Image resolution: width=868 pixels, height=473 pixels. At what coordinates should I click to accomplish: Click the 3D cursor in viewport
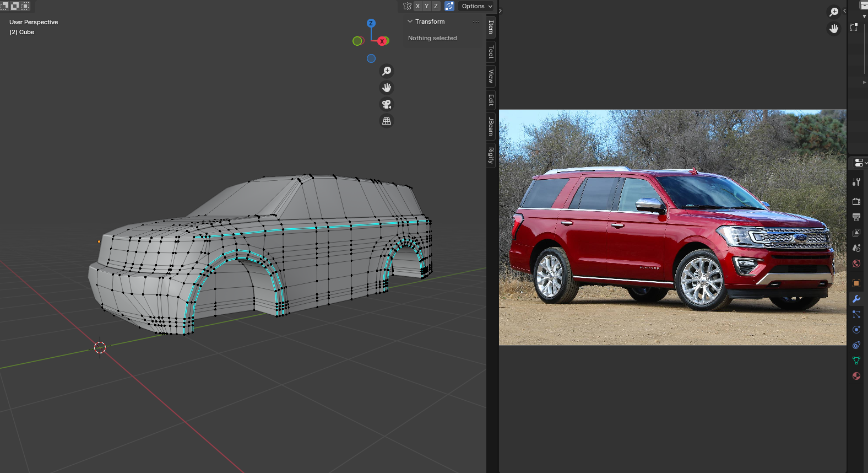(100, 347)
